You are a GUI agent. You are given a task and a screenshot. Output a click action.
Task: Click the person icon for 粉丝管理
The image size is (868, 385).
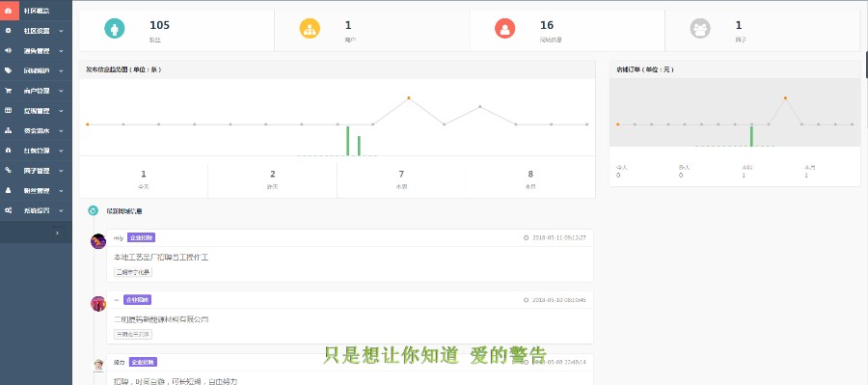(8, 190)
